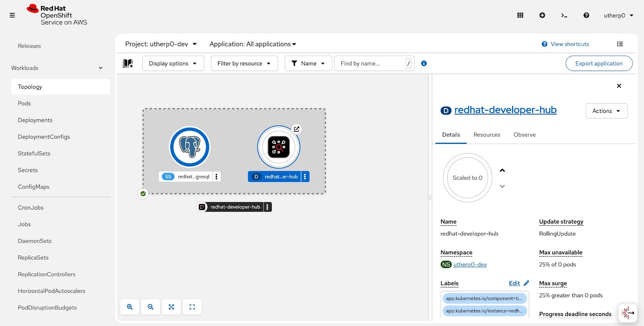This screenshot has width=644, height=326.
Task: Open URL decorator on developer hub node
Action: coord(296,129)
